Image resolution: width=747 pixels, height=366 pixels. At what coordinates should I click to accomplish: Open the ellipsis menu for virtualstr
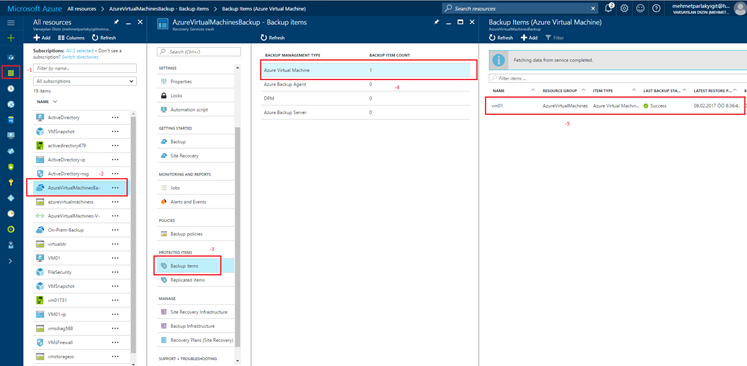coord(115,244)
